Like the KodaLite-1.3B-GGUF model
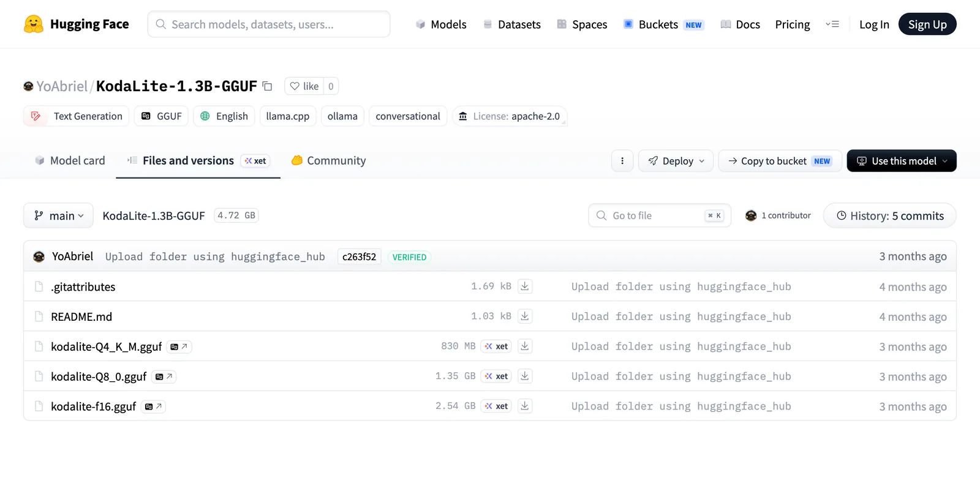Image resolution: width=980 pixels, height=486 pixels. (304, 86)
